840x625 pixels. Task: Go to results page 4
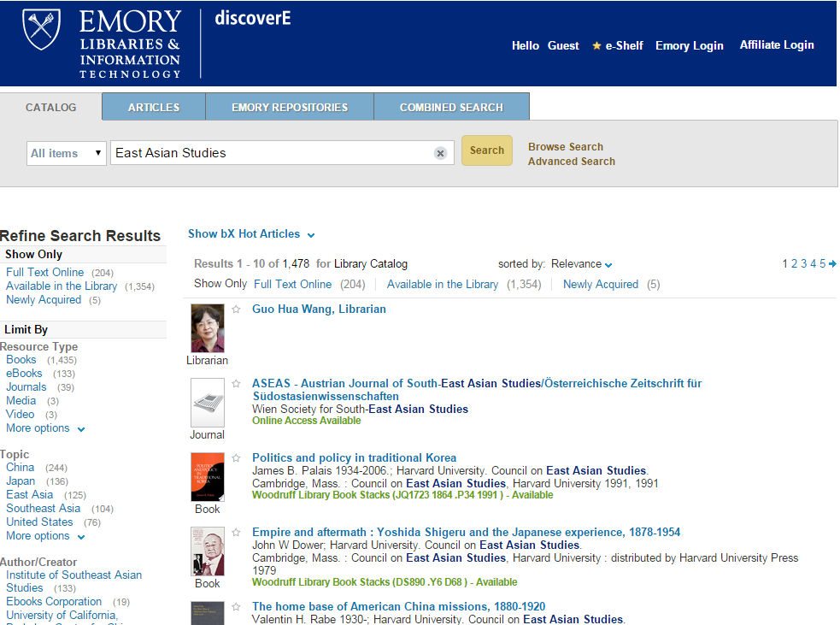click(x=814, y=263)
